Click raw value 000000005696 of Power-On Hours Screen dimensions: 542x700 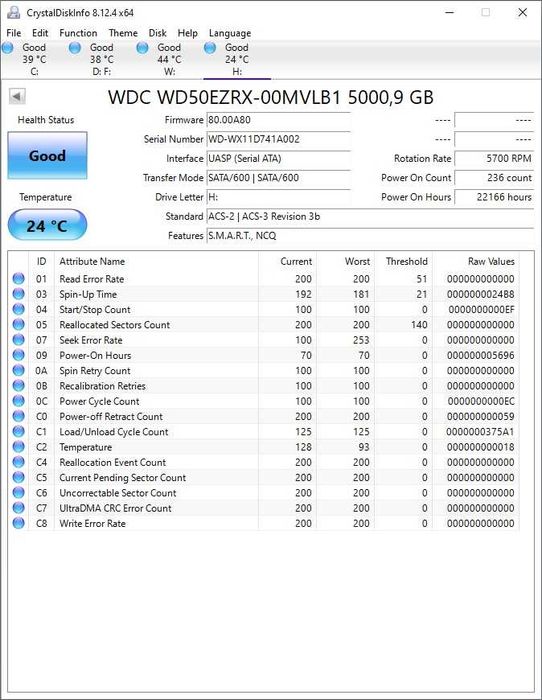point(480,355)
